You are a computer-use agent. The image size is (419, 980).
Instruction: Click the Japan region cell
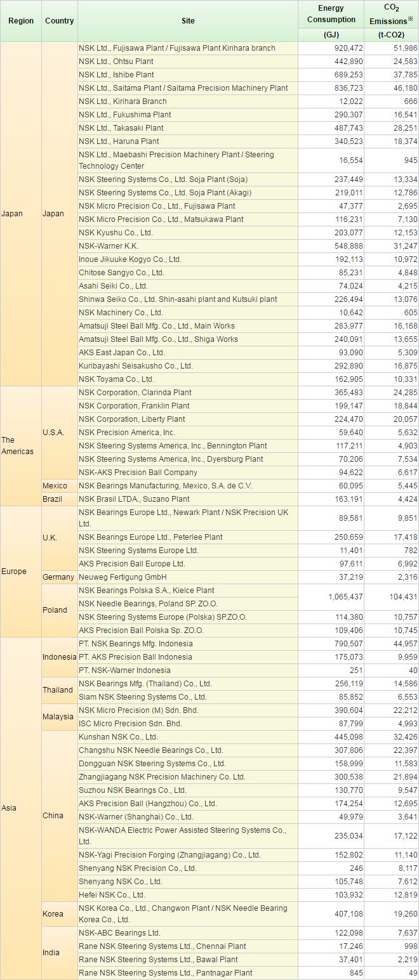coord(20,214)
